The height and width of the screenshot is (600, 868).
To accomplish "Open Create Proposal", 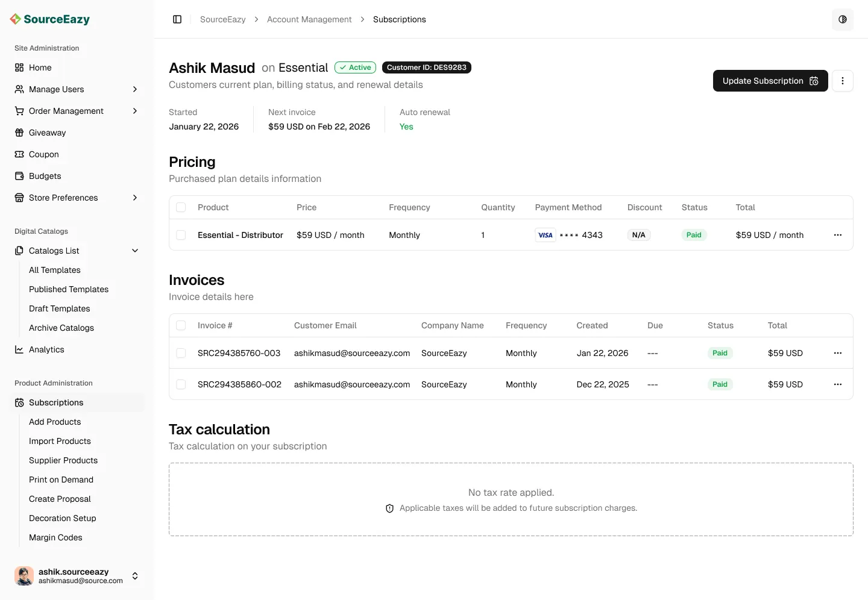I will coord(60,499).
